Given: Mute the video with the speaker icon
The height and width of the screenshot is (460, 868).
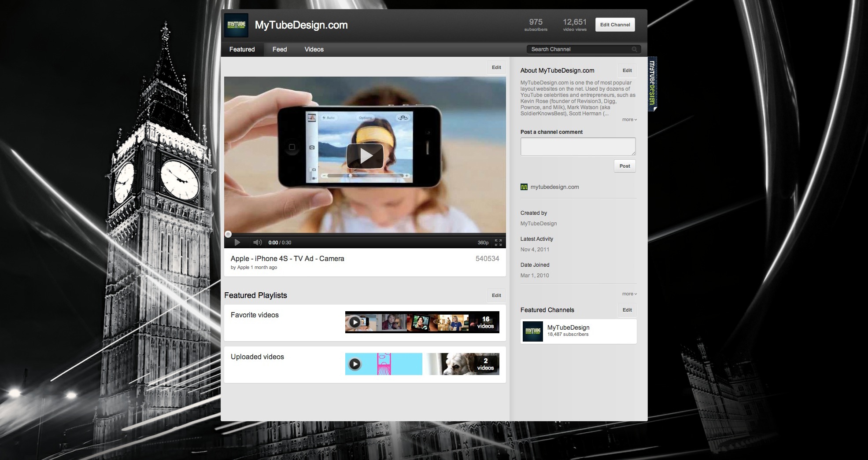Looking at the screenshot, I should pyautogui.click(x=258, y=243).
